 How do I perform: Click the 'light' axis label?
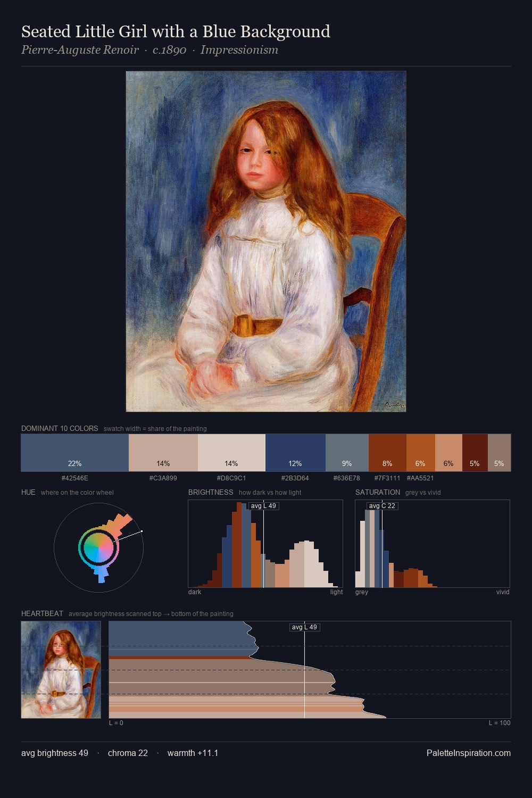click(337, 592)
